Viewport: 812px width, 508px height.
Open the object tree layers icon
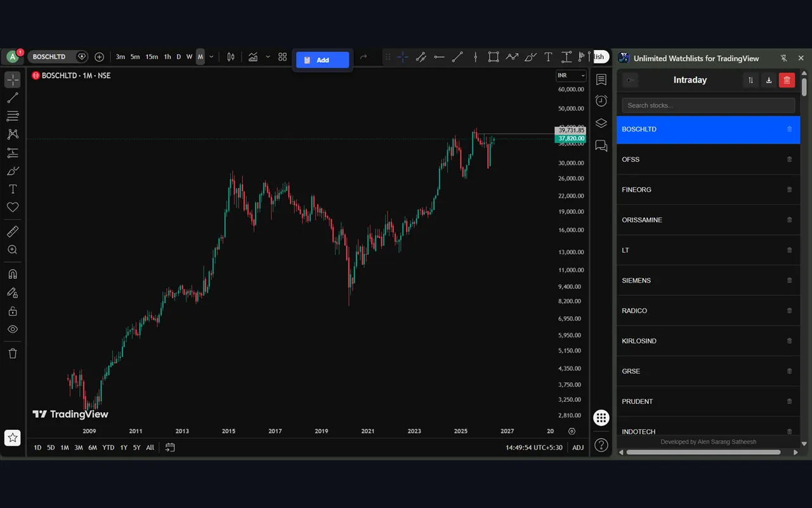(601, 123)
